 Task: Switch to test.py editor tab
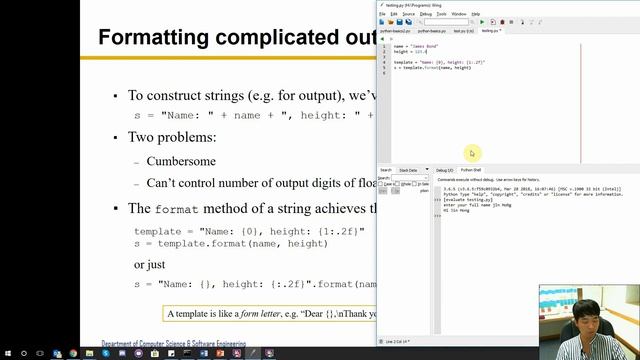coord(464,31)
